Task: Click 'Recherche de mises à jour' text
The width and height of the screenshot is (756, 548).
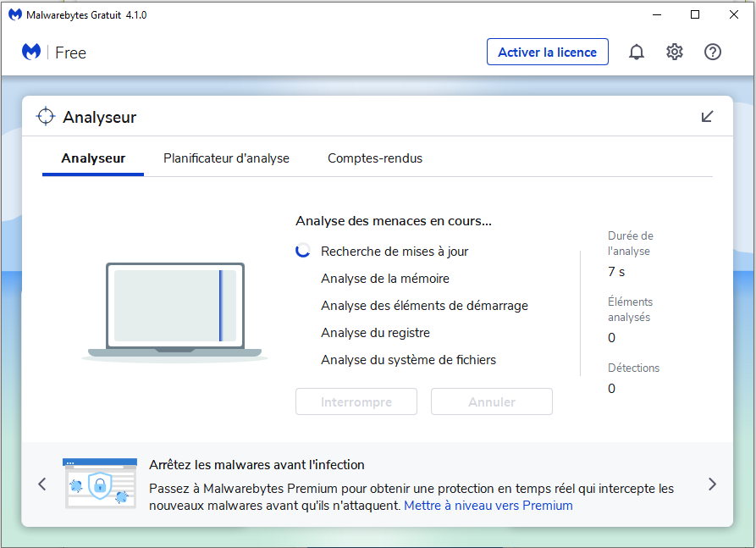Action: coord(395,252)
